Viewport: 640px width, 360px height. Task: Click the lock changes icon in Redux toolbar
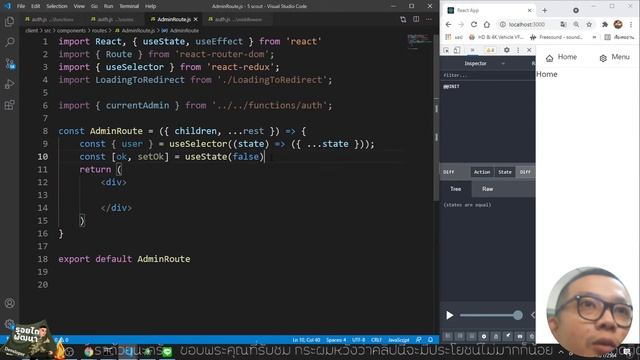[496, 336]
